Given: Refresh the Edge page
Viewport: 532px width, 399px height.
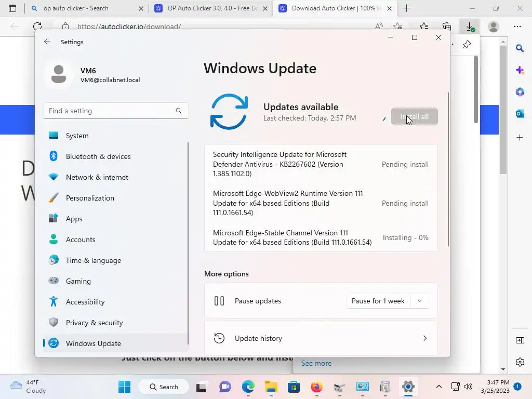Looking at the screenshot, I should click(37, 26).
